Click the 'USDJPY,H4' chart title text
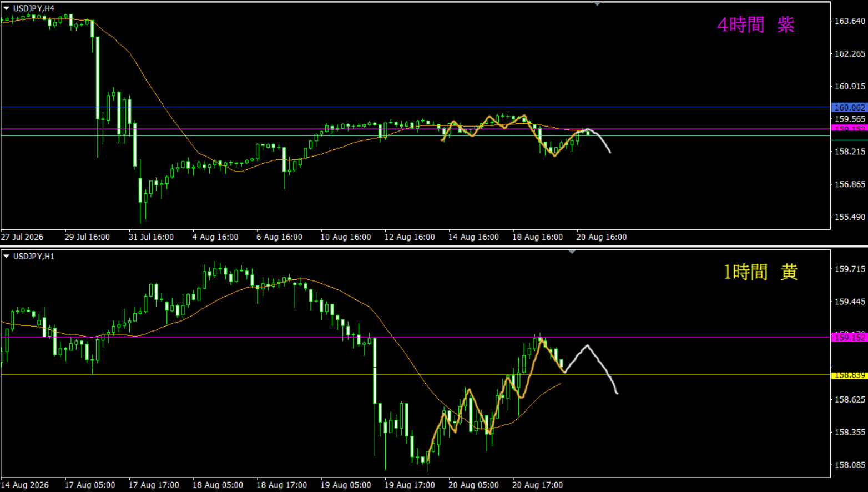Viewport: 868px width, 492px height. (34, 8)
